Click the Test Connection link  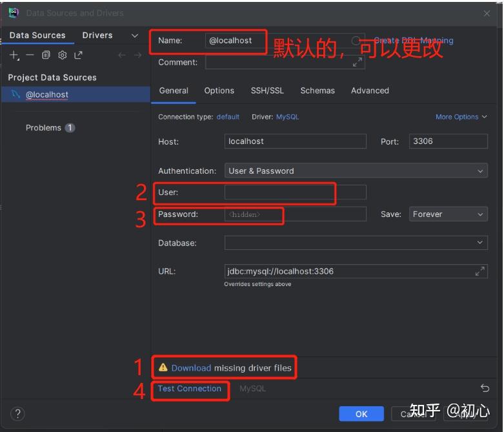(x=190, y=389)
